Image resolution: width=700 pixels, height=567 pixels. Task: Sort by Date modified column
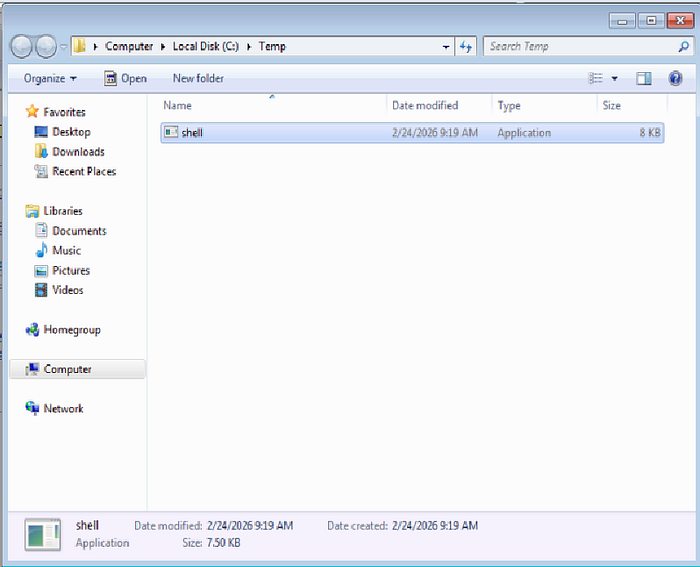tap(440, 105)
